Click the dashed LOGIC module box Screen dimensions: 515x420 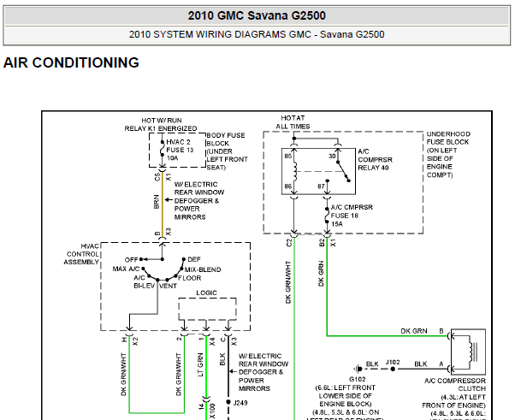click(x=207, y=309)
